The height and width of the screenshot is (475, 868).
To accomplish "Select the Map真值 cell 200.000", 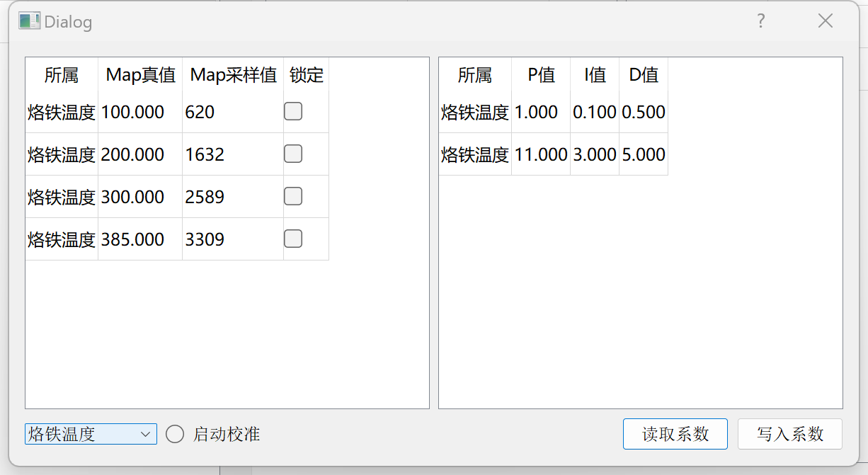I will (x=140, y=154).
